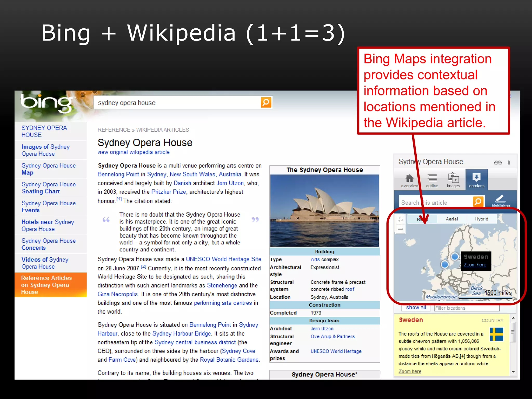Click the Search this article field
This screenshot has height=399, width=532.
436,202
